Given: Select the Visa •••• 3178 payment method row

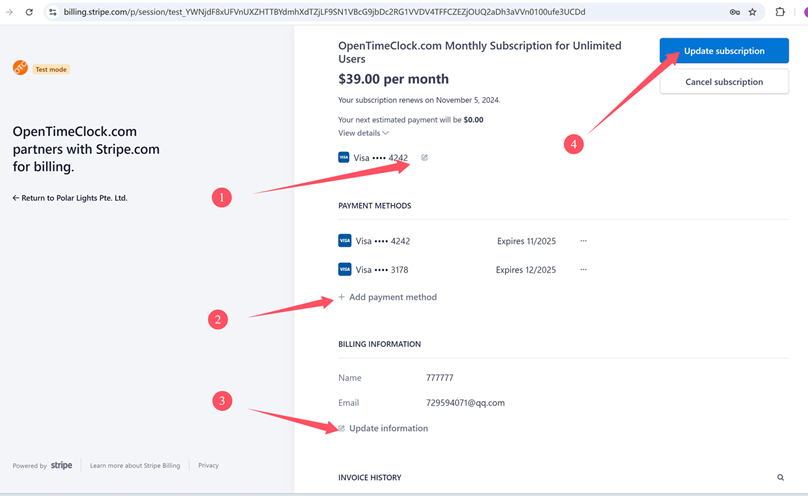Looking at the screenshot, I should click(463, 269).
